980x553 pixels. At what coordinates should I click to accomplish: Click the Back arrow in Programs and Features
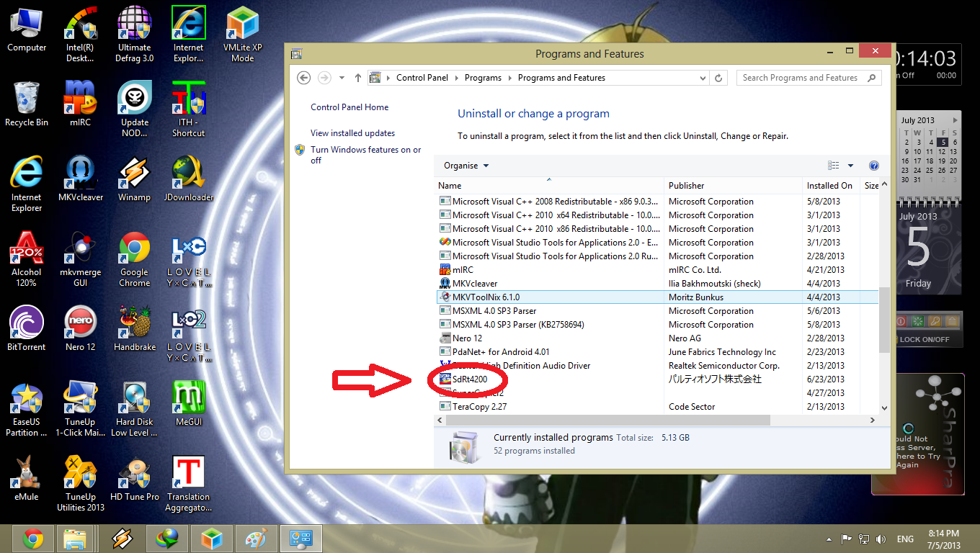(x=303, y=78)
